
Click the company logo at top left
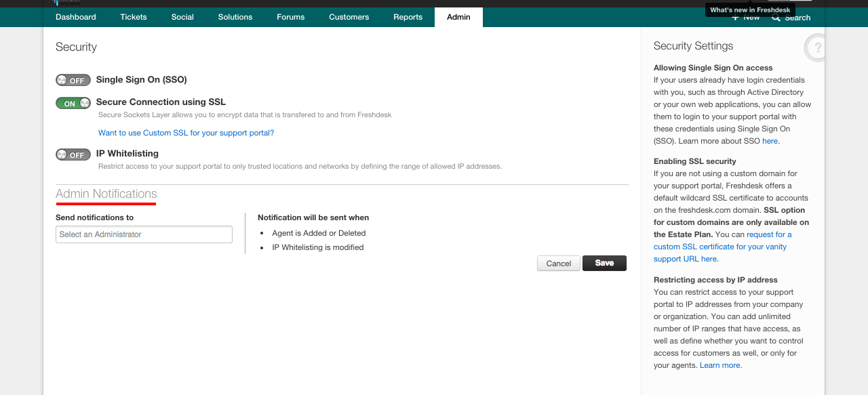pyautogui.click(x=64, y=3)
